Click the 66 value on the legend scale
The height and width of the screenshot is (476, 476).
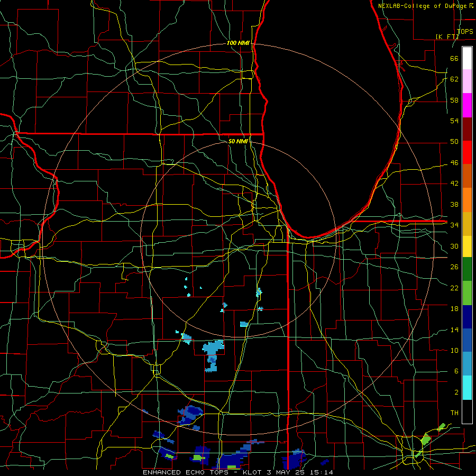[x=454, y=58]
